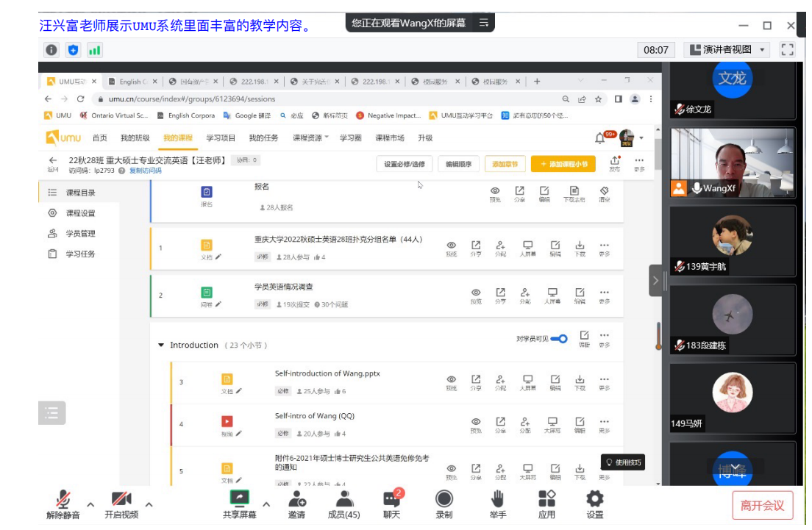
Task: Expand audio options arrow next to mute
Action: tap(91, 504)
